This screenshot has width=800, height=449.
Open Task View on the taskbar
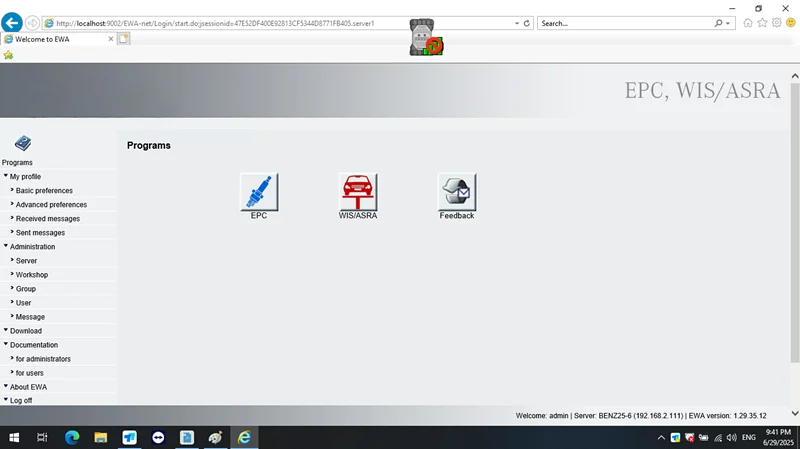(x=42, y=437)
